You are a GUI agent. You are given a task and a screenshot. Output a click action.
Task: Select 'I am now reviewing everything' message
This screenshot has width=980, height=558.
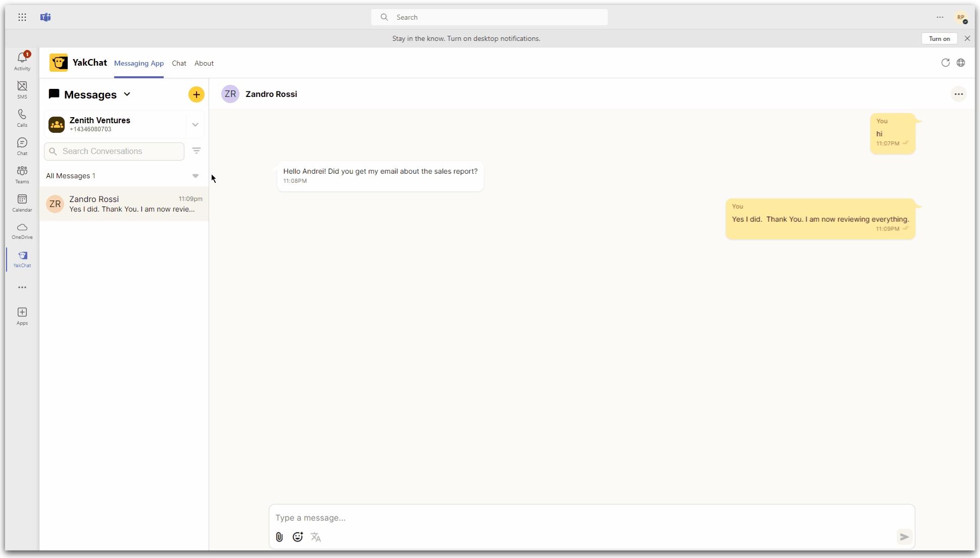pyautogui.click(x=820, y=219)
